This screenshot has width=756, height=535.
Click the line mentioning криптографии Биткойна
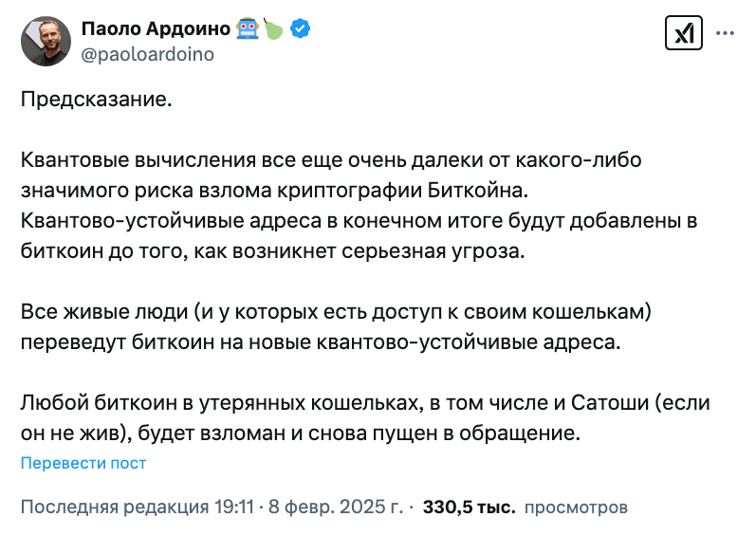point(275,191)
